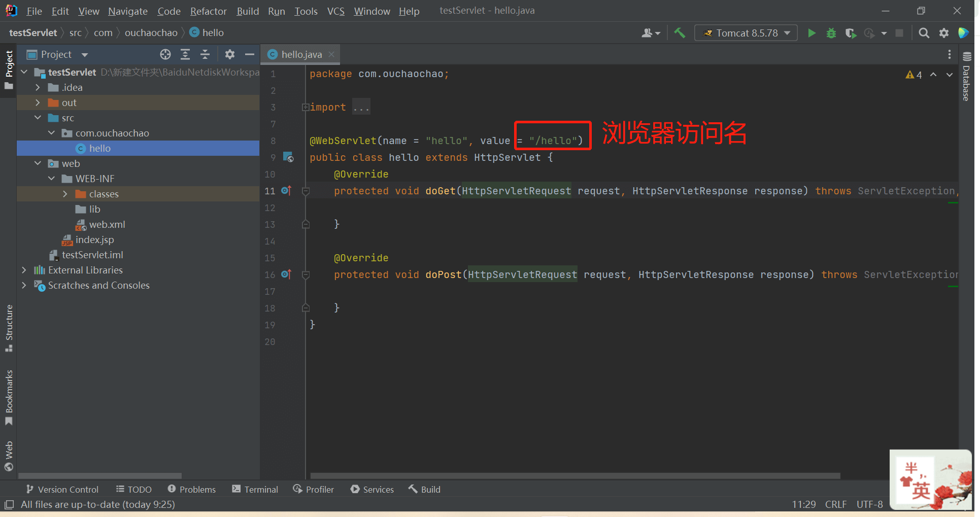Image resolution: width=980 pixels, height=517 pixels.
Task: Click the editor horizontal scrollbar
Action: (575, 476)
